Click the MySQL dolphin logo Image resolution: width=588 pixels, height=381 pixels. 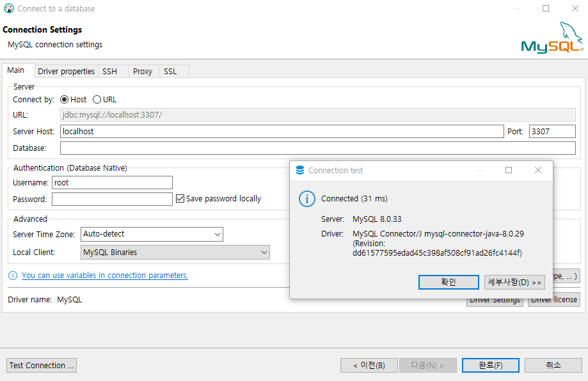(x=552, y=38)
